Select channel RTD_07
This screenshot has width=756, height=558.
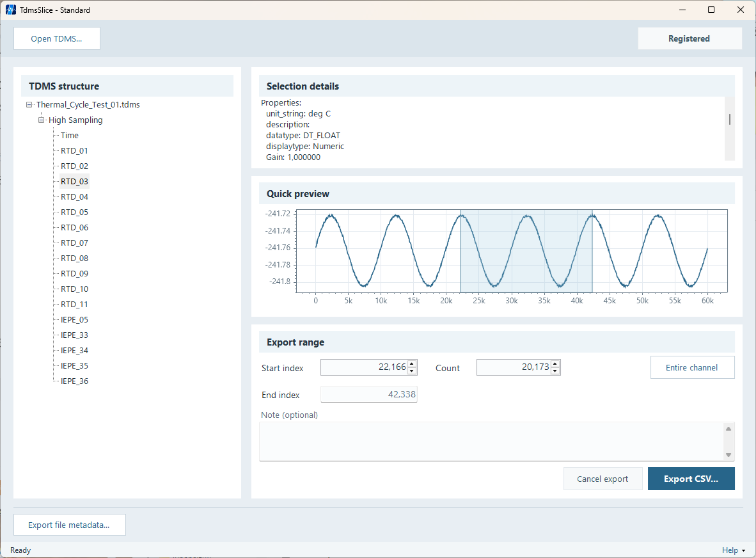tap(74, 243)
